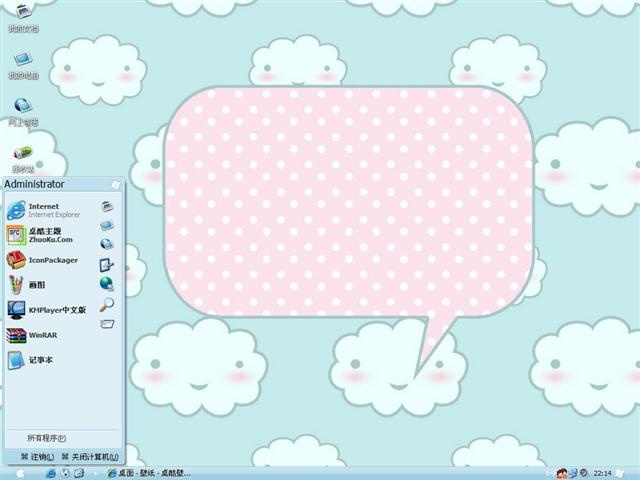Screen dimensions: 640x480
Task: Switch to the 桌面-壁纸 taskbar window
Action: point(149,473)
